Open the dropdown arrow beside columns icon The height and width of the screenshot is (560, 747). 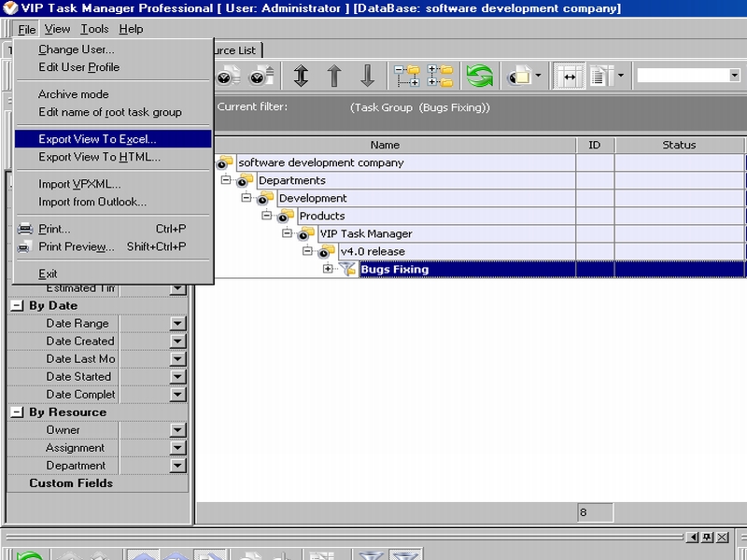621,76
